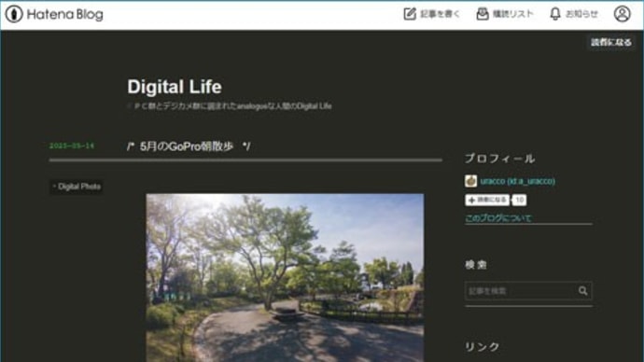Click the post date link beside the title

click(x=72, y=146)
